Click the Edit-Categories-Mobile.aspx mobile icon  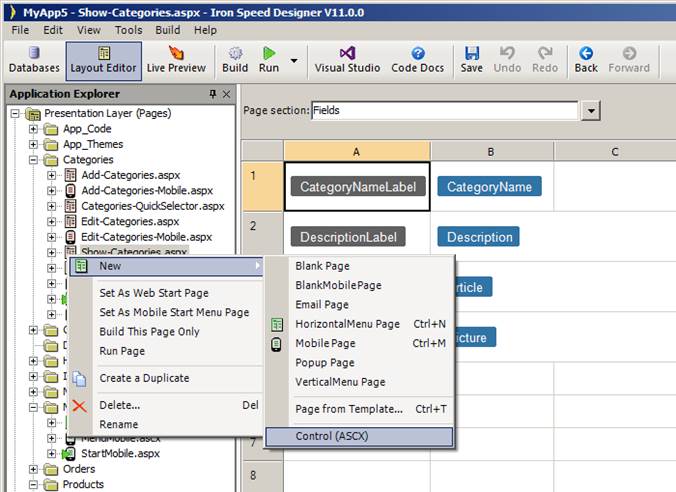pyautogui.click(x=70, y=237)
